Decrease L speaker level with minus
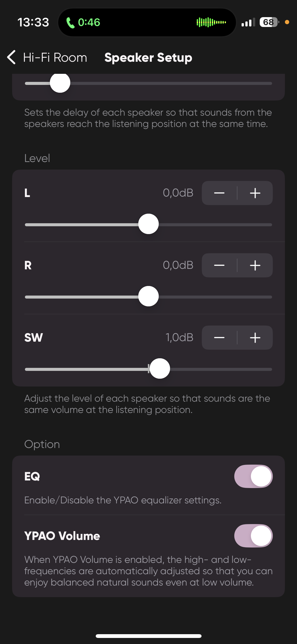297x644 pixels. [219, 193]
